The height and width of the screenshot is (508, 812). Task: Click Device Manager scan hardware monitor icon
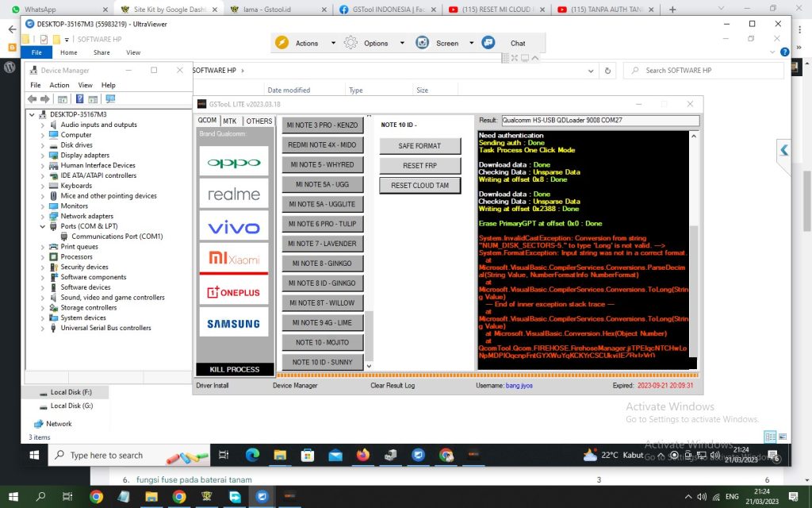point(110,98)
